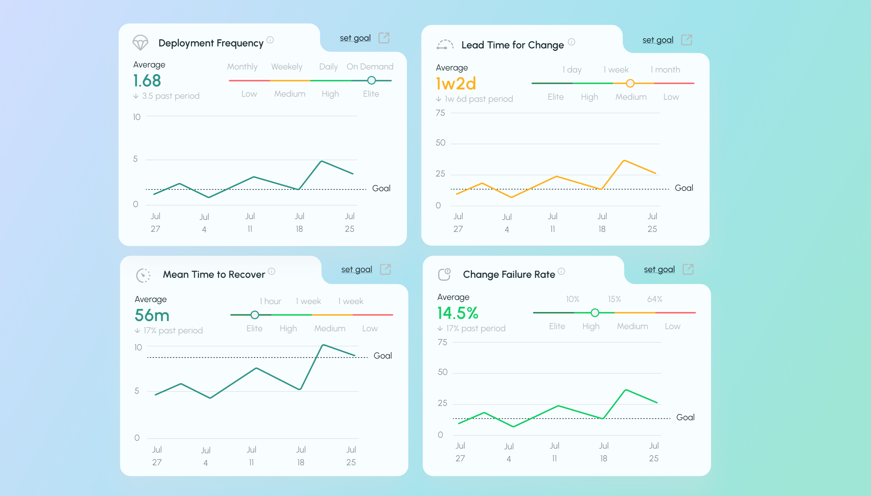
Task: Click the Change Failure Rate green line peak
Action: point(626,390)
